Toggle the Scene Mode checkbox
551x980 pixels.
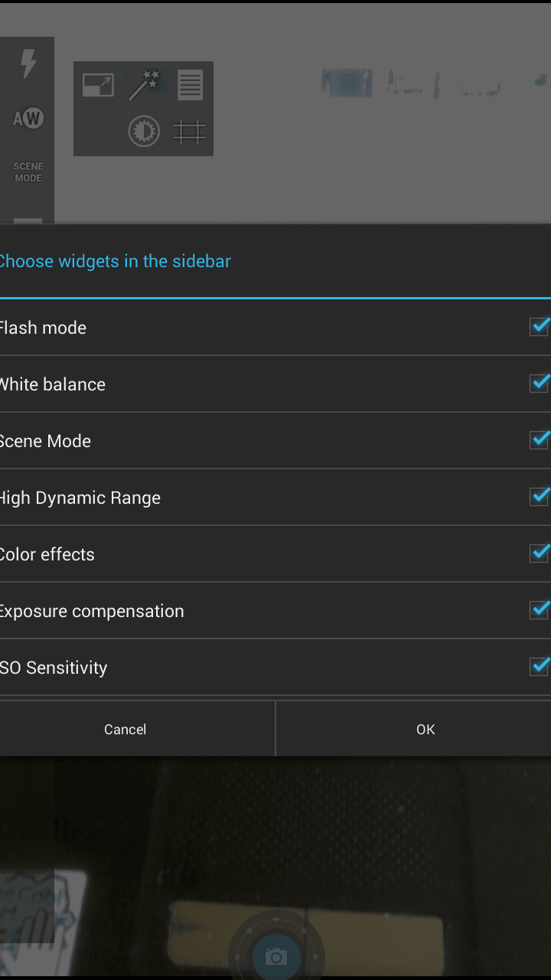point(540,440)
